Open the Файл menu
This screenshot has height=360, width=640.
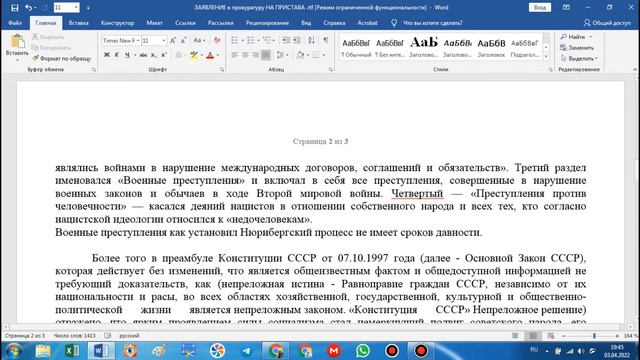(x=15, y=23)
